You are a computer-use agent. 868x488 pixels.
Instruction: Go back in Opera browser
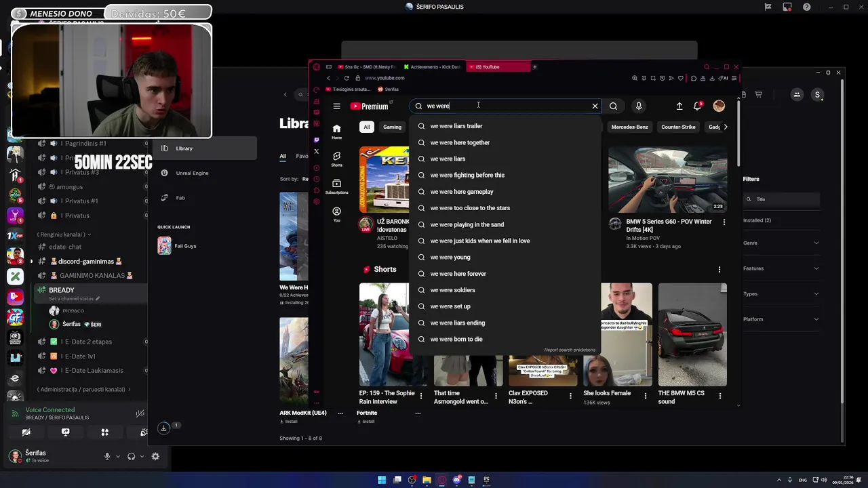coord(328,78)
